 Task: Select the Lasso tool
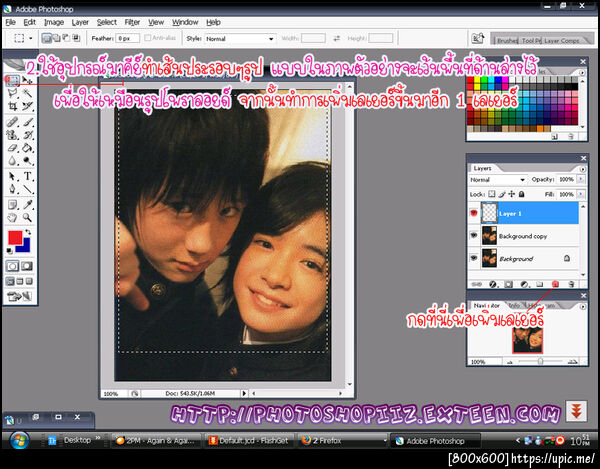[x=12, y=93]
